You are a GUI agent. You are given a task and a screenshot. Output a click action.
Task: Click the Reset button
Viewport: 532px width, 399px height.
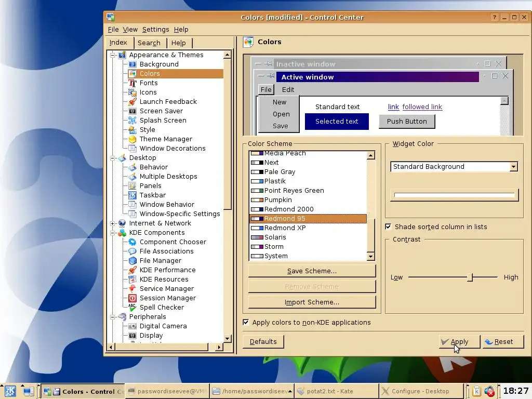(x=503, y=342)
